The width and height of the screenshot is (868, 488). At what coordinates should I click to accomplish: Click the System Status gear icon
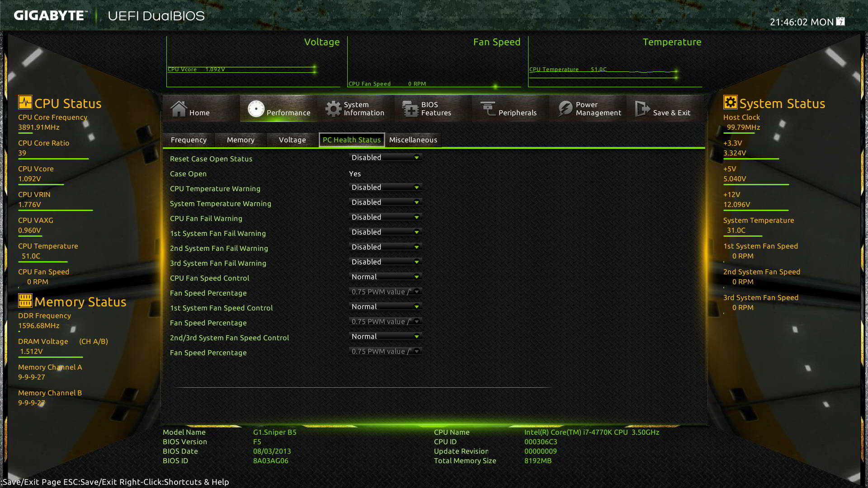point(730,102)
